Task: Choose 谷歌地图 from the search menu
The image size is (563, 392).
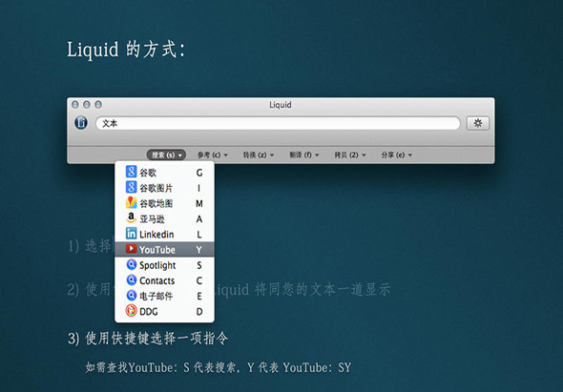Action: tap(164, 203)
